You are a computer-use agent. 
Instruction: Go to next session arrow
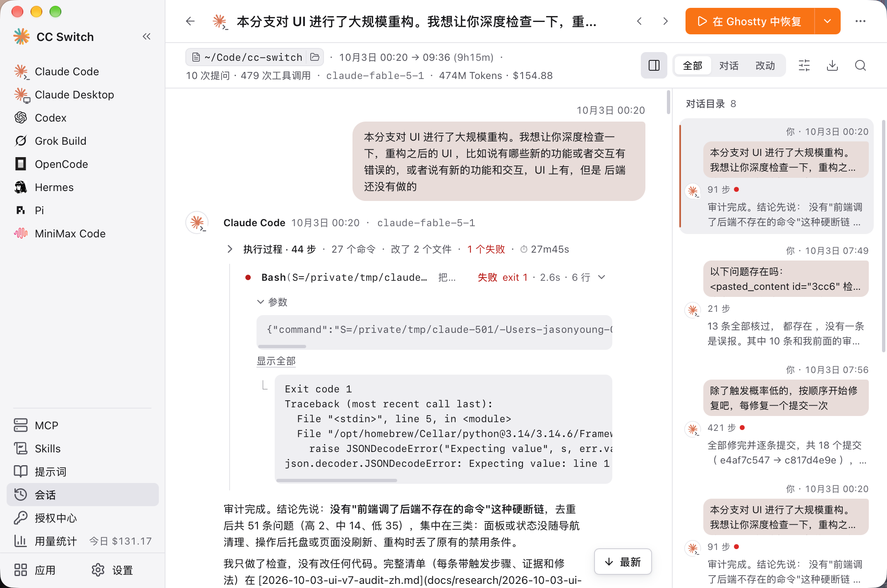[x=665, y=21]
